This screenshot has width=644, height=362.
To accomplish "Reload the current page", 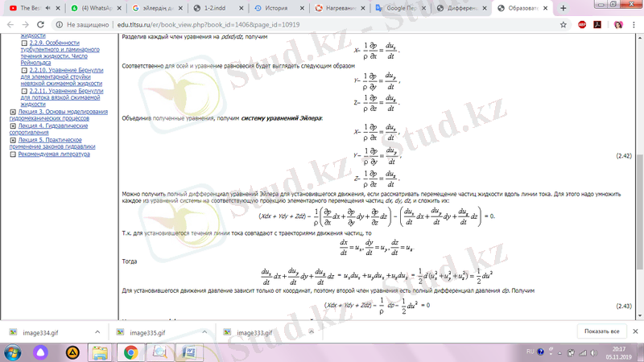I will click(x=40, y=25).
